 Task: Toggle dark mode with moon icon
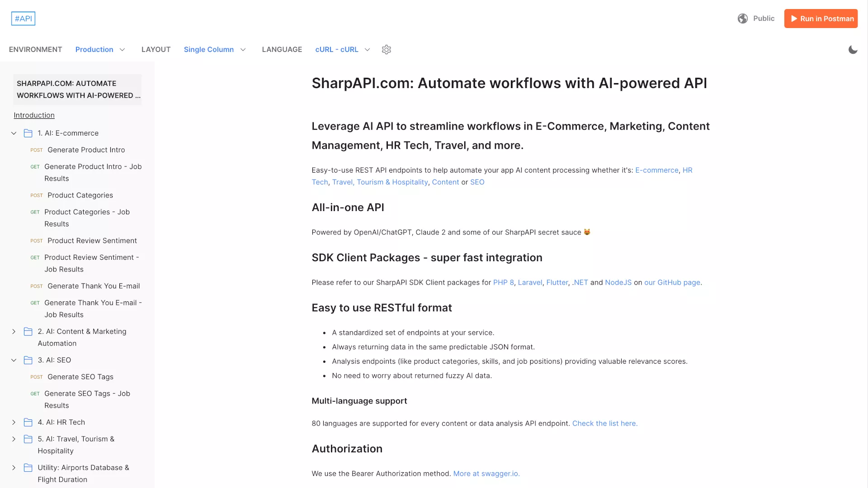(x=853, y=50)
